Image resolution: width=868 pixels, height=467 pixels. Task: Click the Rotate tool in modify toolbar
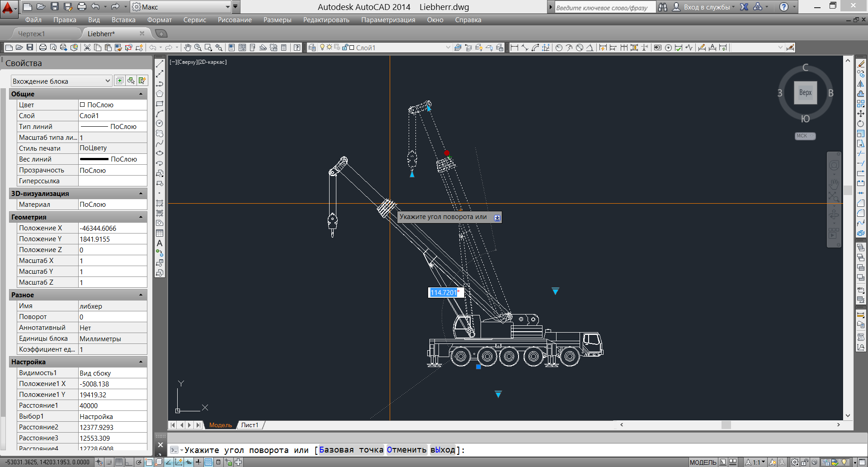pos(861,124)
